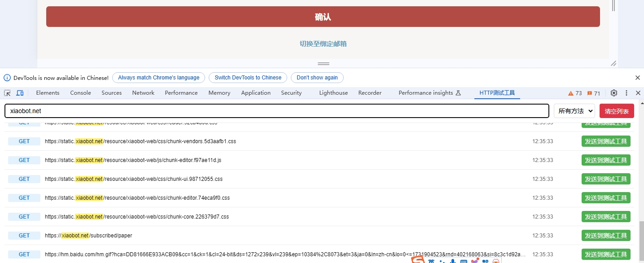644x263 pixels.
Task: Clear the request list with 清空列表
Action: coord(617,111)
